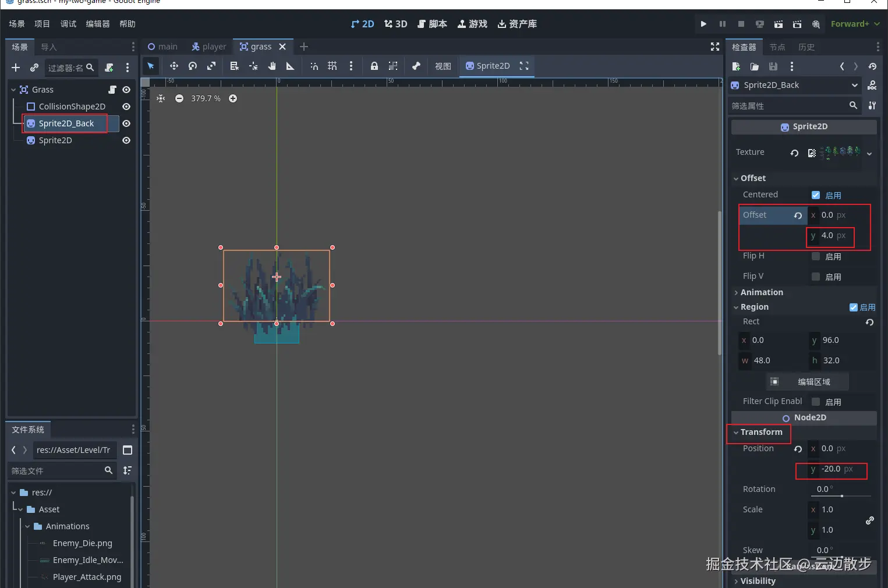Image resolution: width=888 pixels, height=588 pixels.
Task: Toggle visibility of CollisionShape2D node
Action: coord(126,107)
